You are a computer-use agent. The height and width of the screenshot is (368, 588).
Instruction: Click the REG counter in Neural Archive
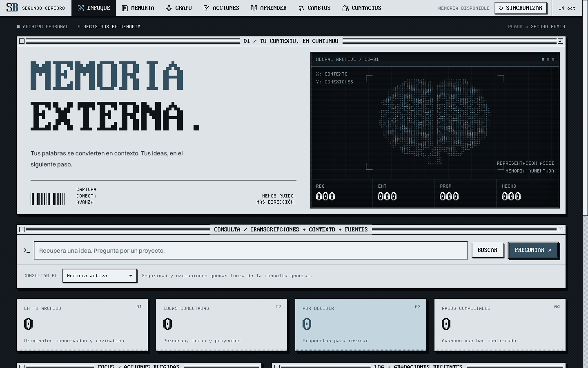[342, 193]
